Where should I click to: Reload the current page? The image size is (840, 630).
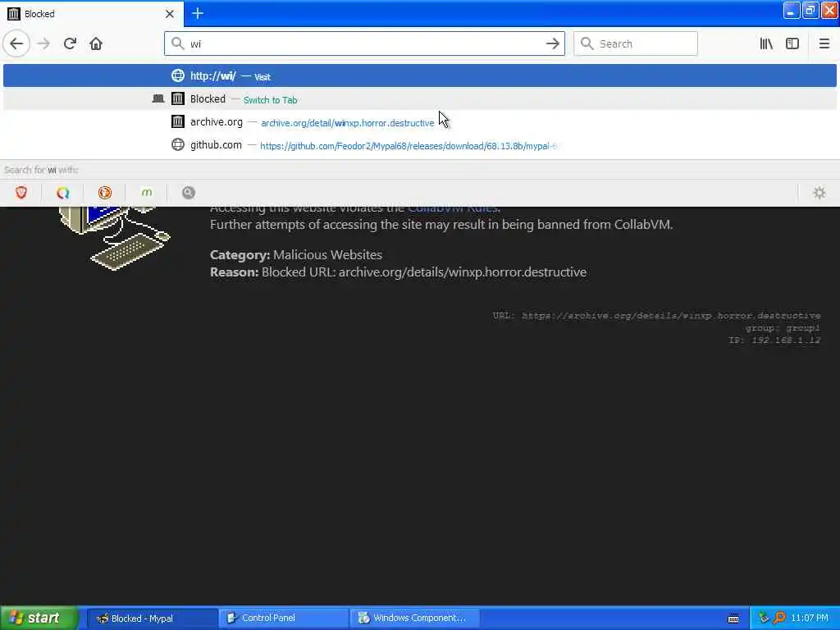point(71,44)
